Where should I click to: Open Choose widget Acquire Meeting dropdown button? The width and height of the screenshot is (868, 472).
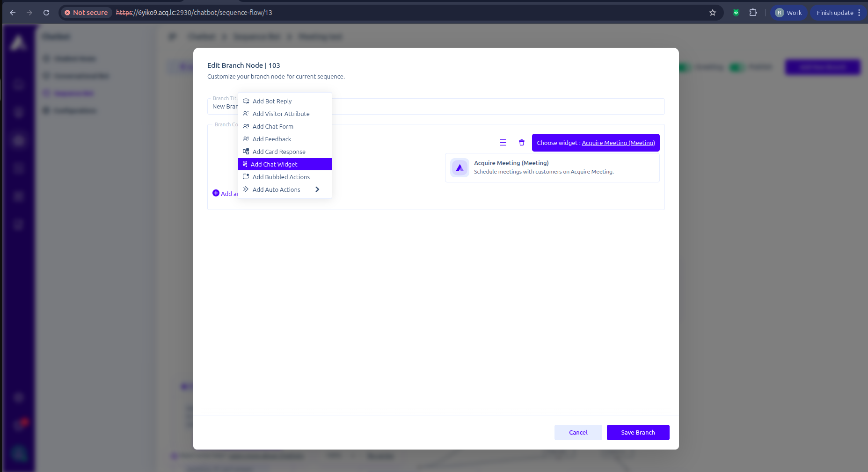596,143
